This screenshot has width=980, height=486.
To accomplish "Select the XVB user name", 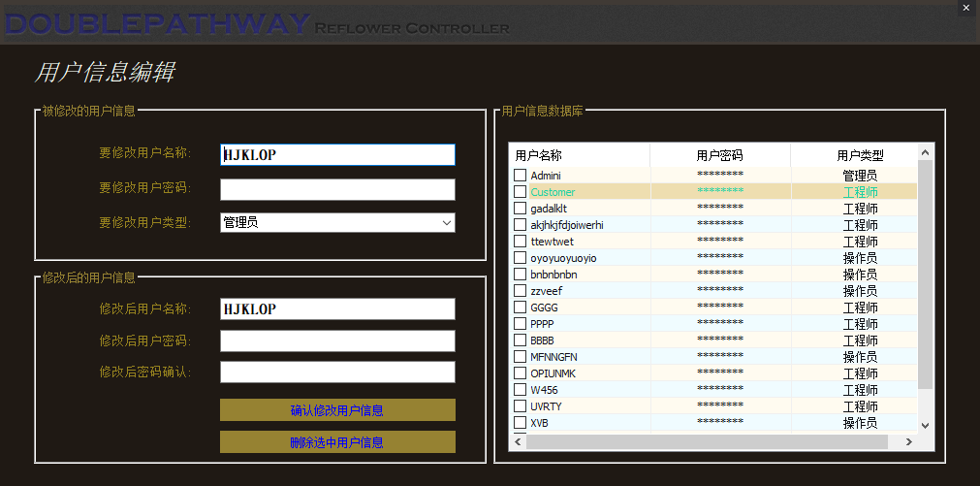I will point(539,424).
